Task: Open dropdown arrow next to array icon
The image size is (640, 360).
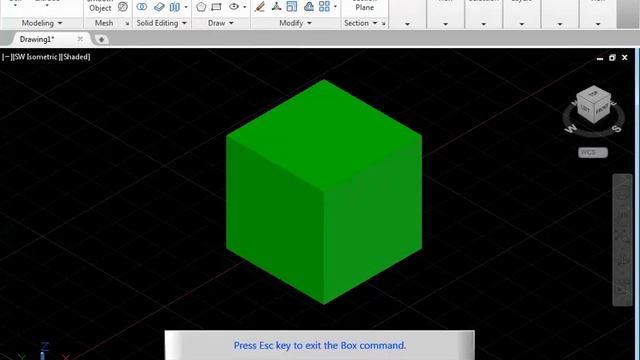Action: click(x=335, y=7)
